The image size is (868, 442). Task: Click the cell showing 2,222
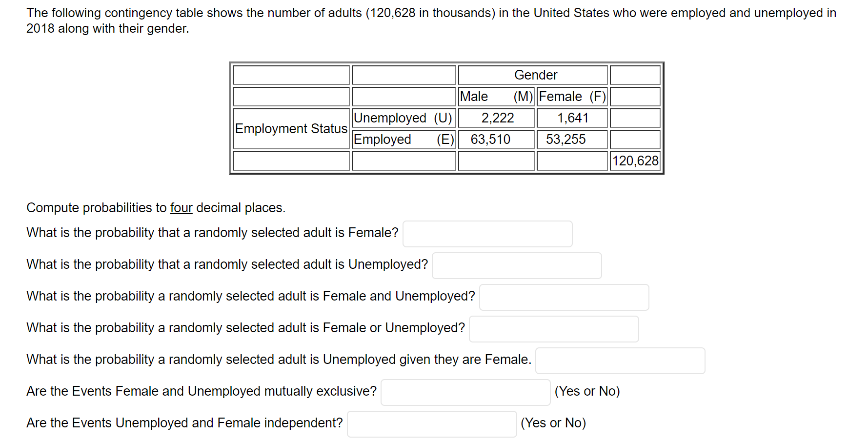click(496, 118)
